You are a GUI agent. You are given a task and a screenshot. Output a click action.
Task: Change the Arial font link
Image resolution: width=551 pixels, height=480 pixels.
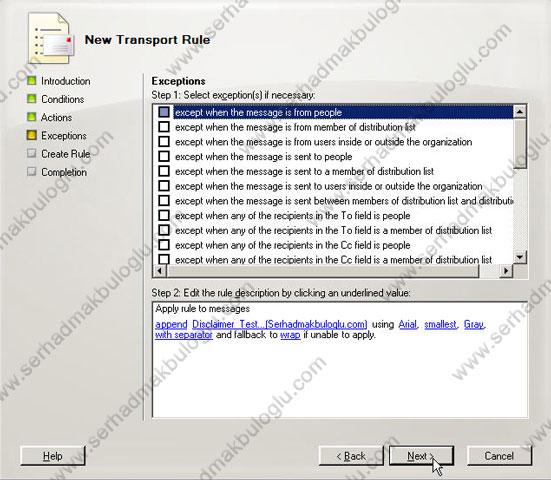[x=408, y=324]
